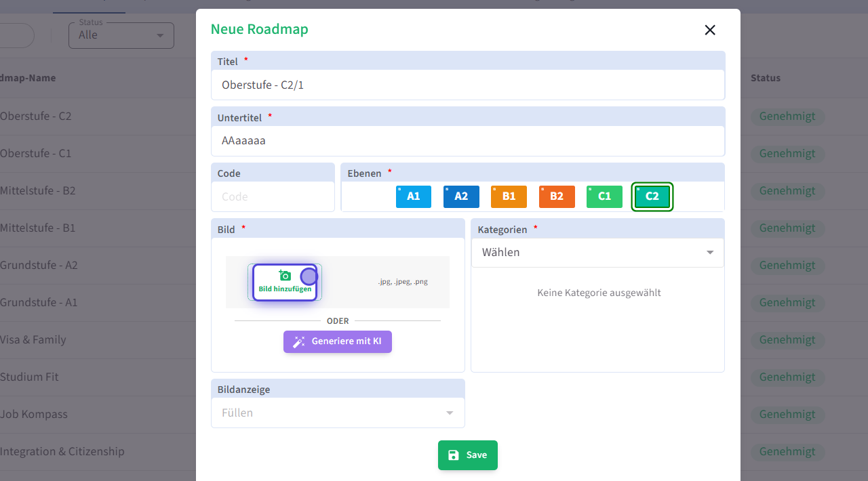Viewport: 868px width, 481px height.
Task: Toggle the A2 level option
Action: pyautogui.click(x=461, y=196)
